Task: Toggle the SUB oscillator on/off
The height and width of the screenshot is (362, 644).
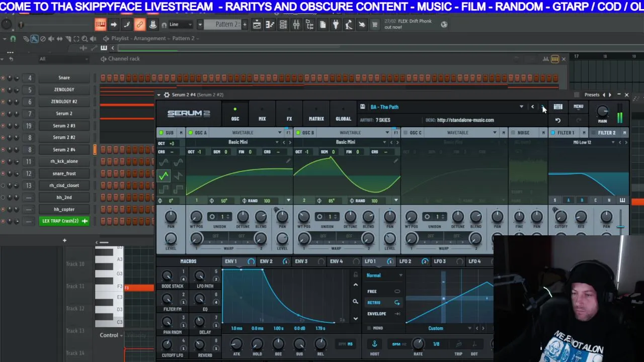Action: 161,133
